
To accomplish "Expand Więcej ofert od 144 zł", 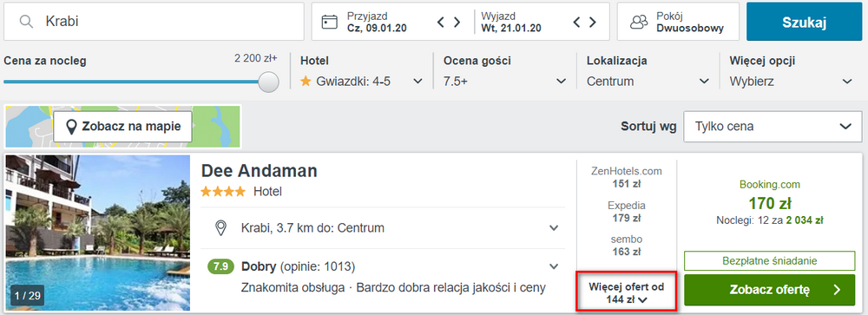I will click(627, 292).
